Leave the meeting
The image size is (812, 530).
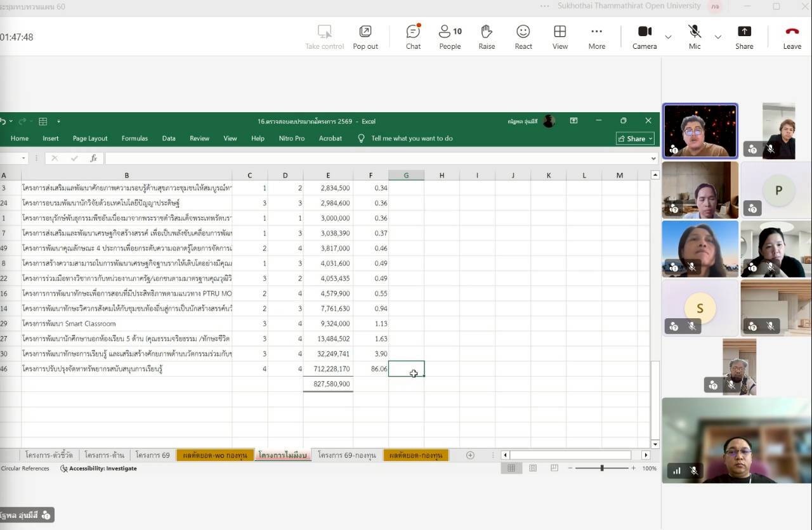[792, 37]
